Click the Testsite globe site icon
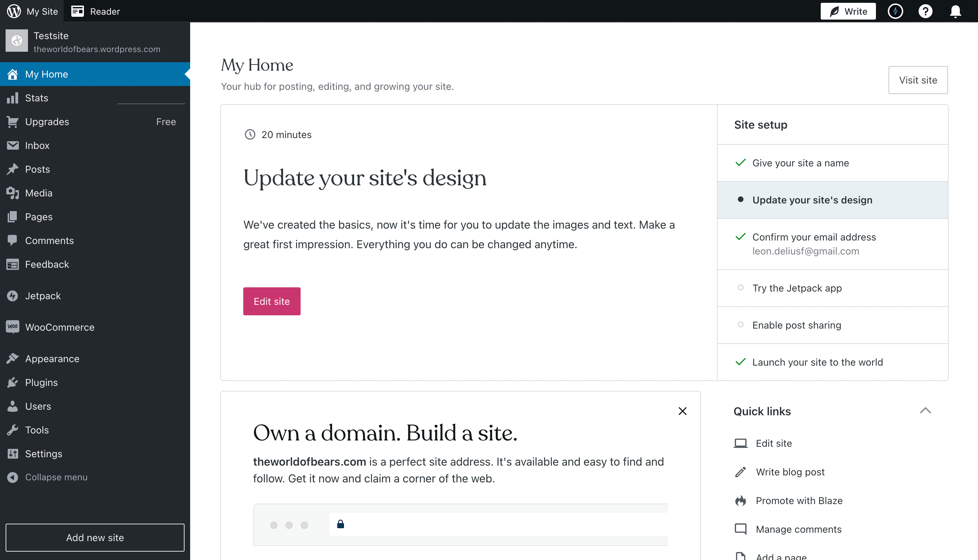 tap(16, 41)
